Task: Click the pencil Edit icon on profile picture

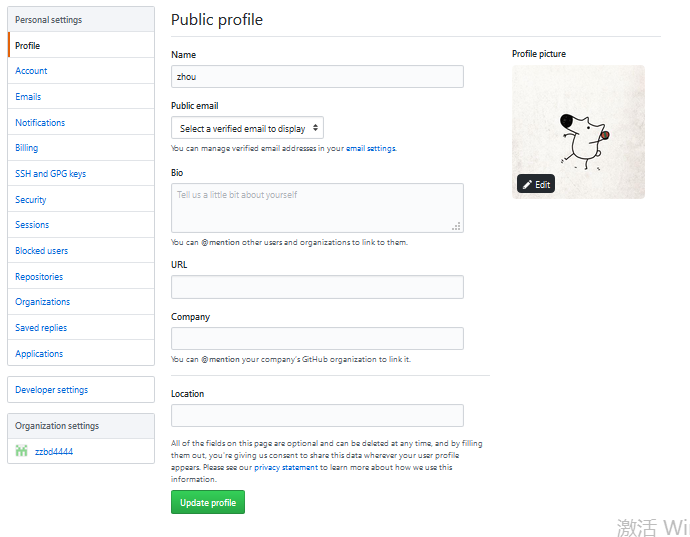Action: tap(527, 184)
